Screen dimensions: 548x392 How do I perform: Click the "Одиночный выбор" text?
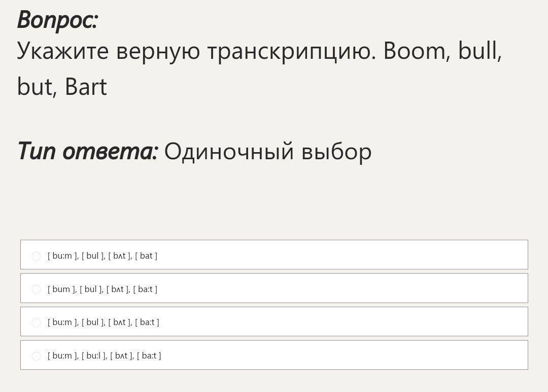tap(268, 151)
